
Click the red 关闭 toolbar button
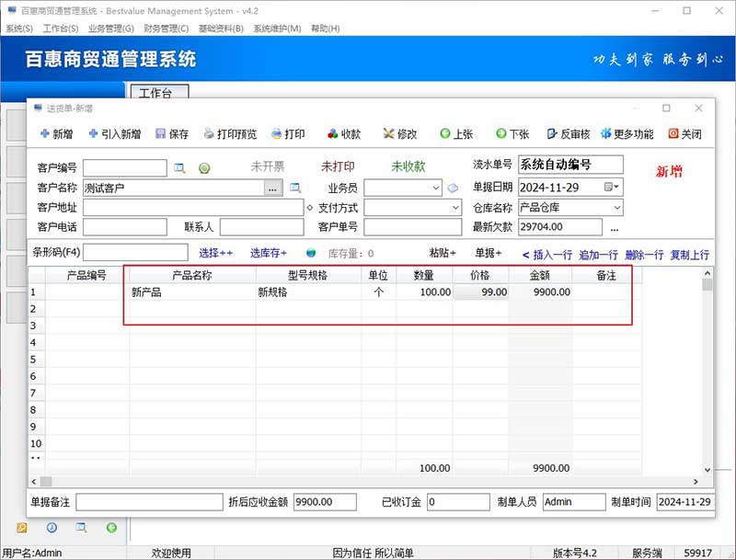click(684, 134)
